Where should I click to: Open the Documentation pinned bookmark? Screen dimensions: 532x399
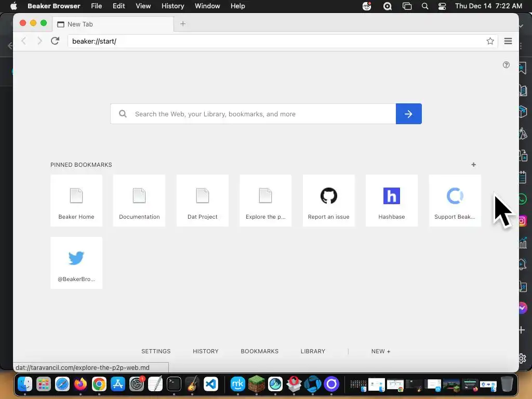(x=139, y=201)
